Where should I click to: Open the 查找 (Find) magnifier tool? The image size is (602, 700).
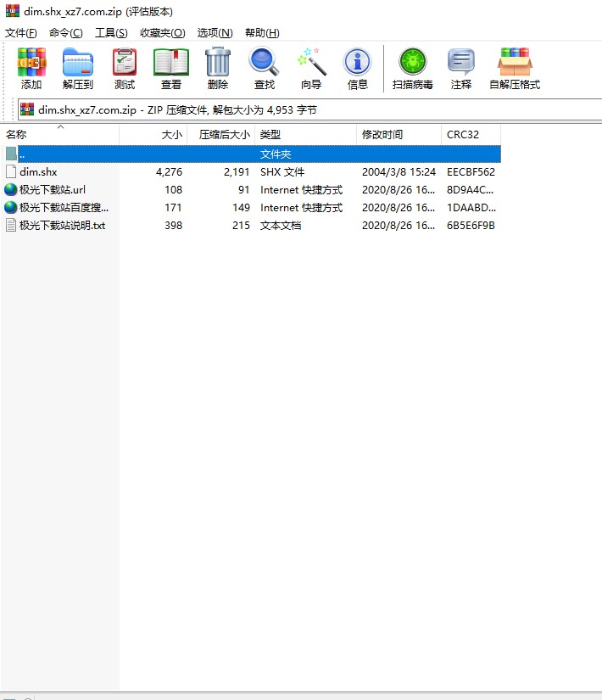coord(265,68)
